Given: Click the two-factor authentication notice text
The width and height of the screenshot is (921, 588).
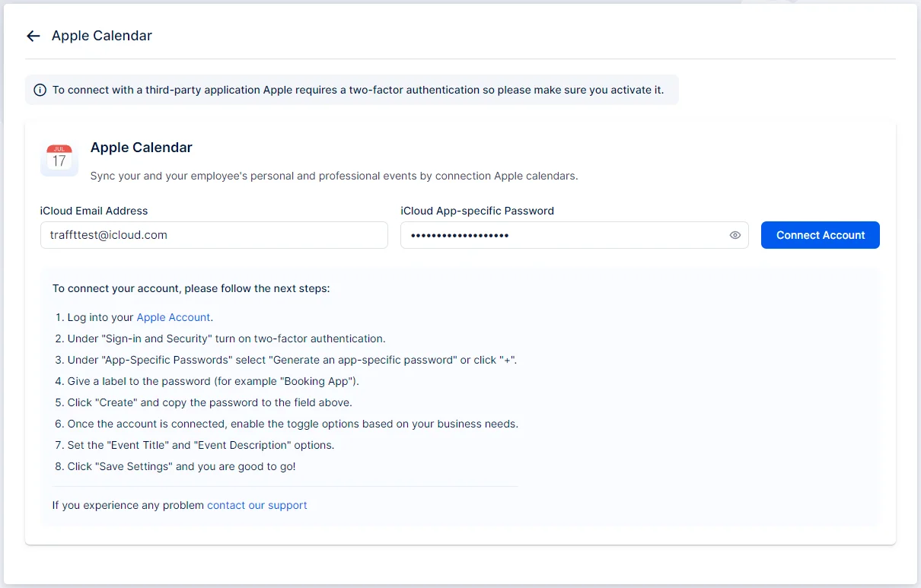Looking at the screenshot, I should pyautogui.click(x=358, y=90).
